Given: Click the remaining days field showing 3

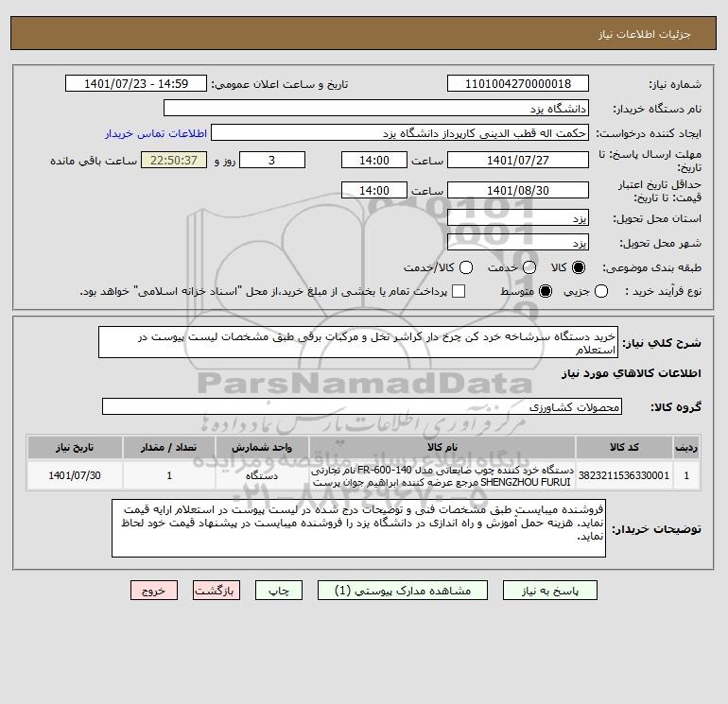Looking at the screenshot, I should coord(272,160).
